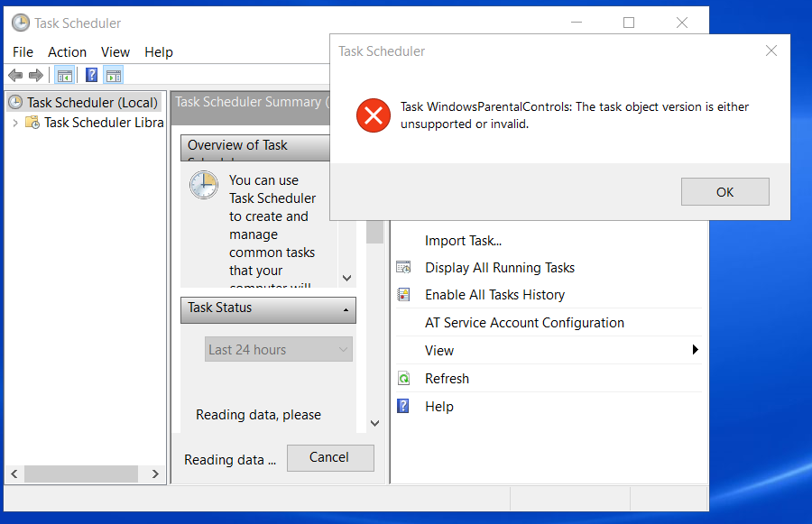Image resolution: width=812 pixels, height=524 pixels.
Task: Click Refresh in the Actions pane
Action: tap(447, 379)
